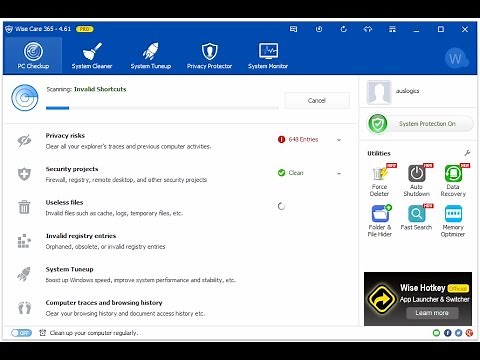
Task: Open the System Monitor tab
Action: coord(268,55)
